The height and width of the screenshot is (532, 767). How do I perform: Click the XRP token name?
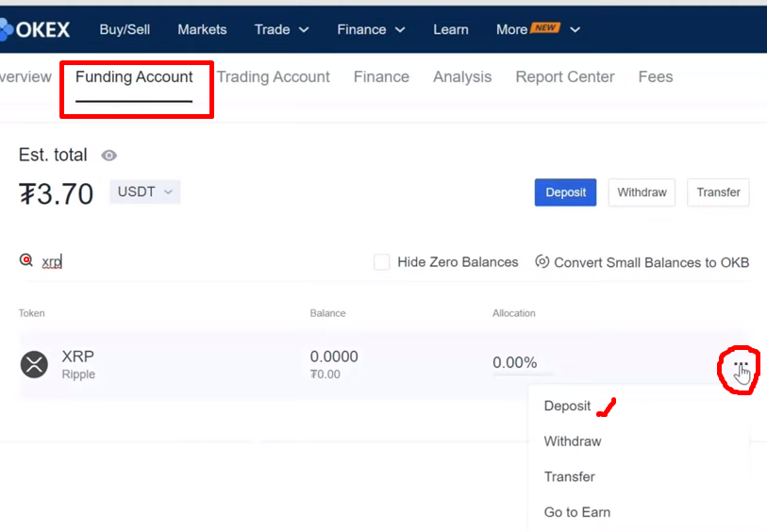(x=77, y=356)
